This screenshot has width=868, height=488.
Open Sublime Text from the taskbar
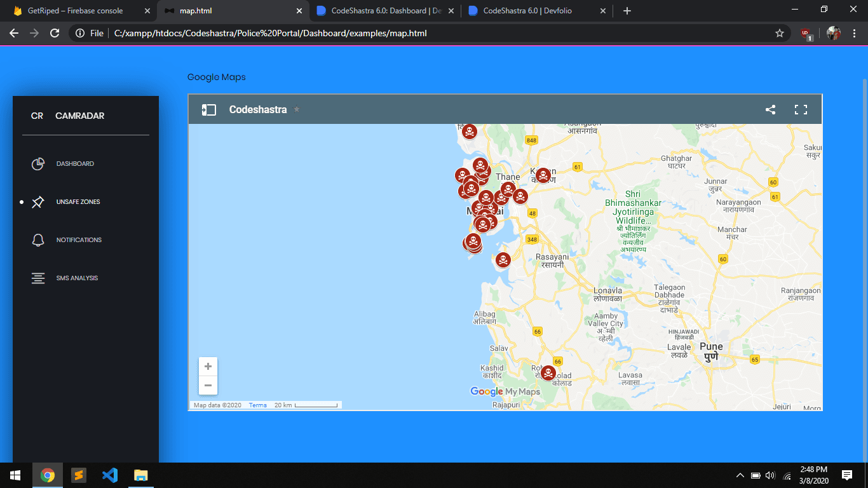click(79, 475)
